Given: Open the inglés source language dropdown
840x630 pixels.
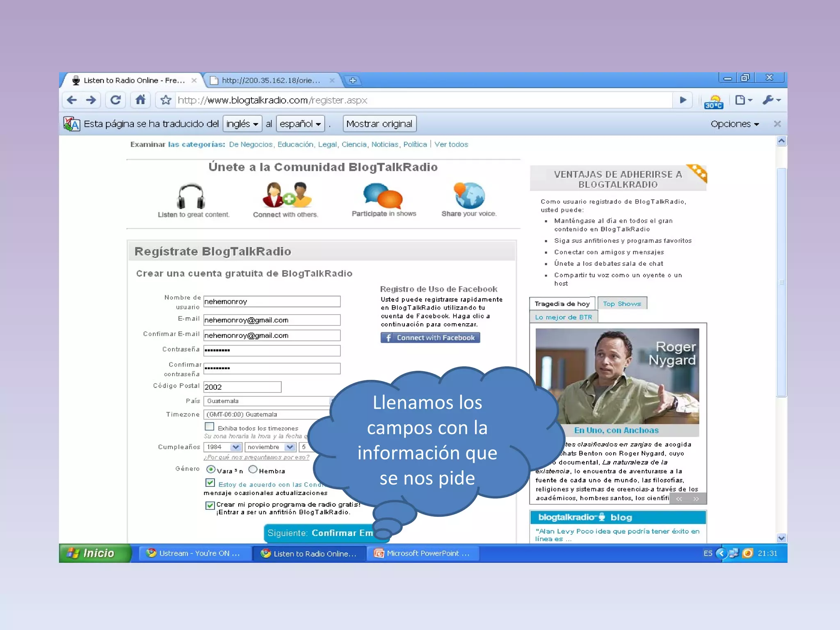Looking at the screenshot, I should coord(242,124).
